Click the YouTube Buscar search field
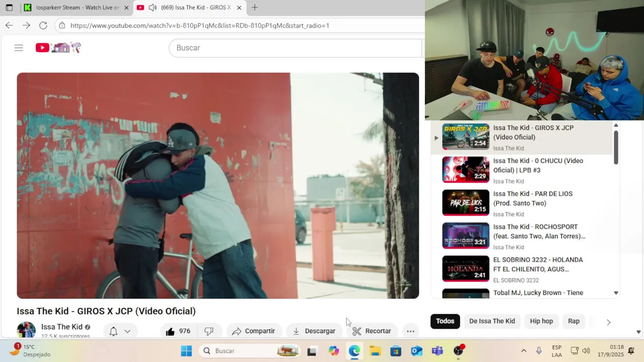 click(x=295, y=48)
